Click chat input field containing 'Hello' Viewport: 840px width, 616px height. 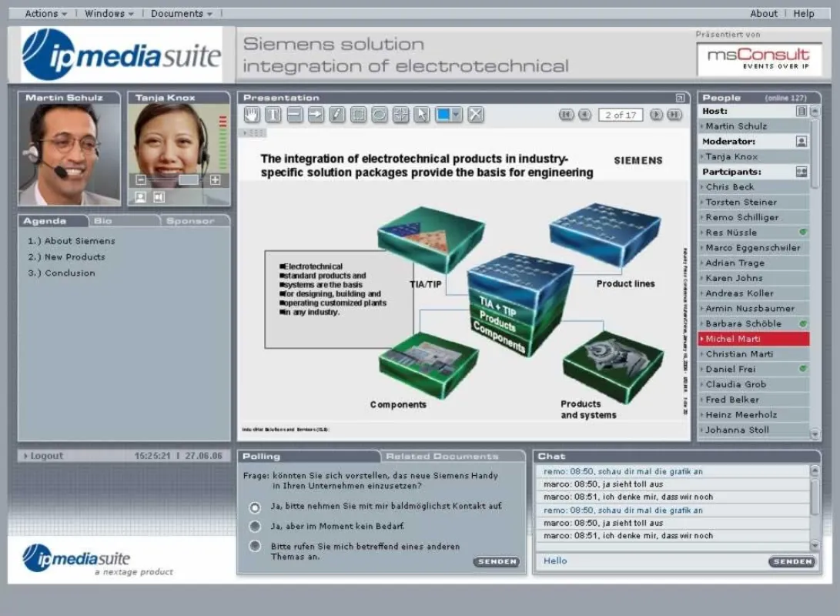652,561
